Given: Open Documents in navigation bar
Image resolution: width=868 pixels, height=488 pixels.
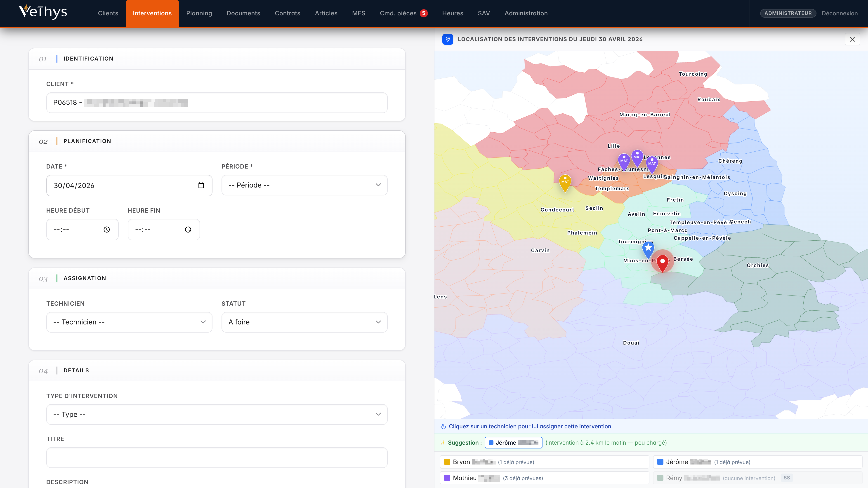Looking at the screenshot, I should (x=243, y=13).
